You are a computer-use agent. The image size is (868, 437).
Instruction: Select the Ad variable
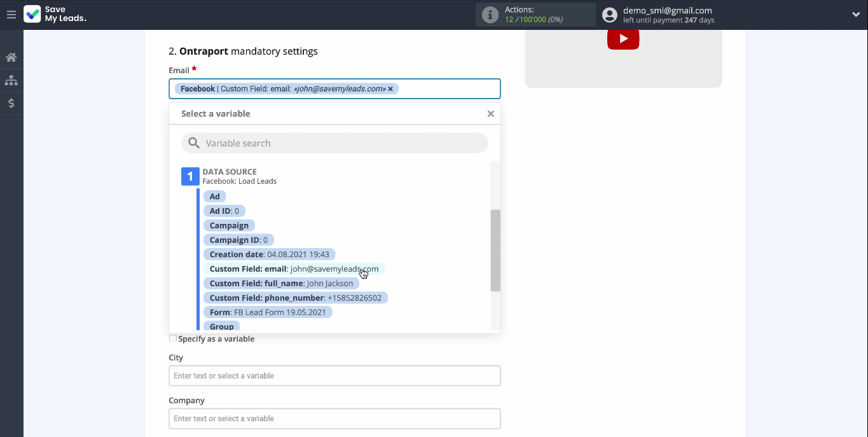click(215, 197)
